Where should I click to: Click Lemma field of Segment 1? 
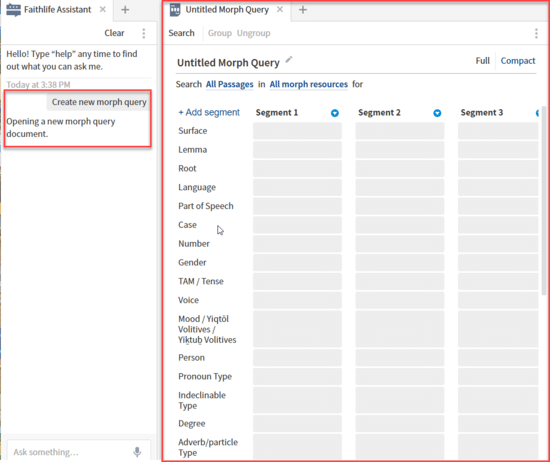click(297, 150)
